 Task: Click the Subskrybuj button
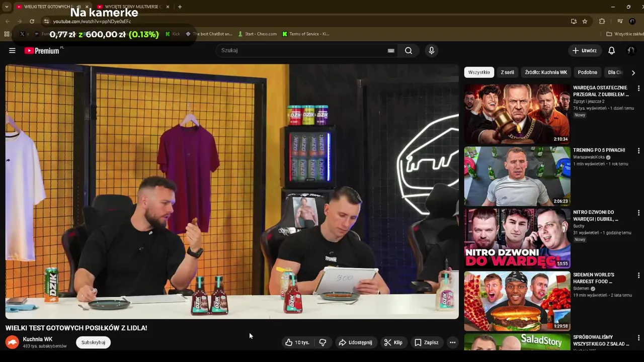coord(93,342)
